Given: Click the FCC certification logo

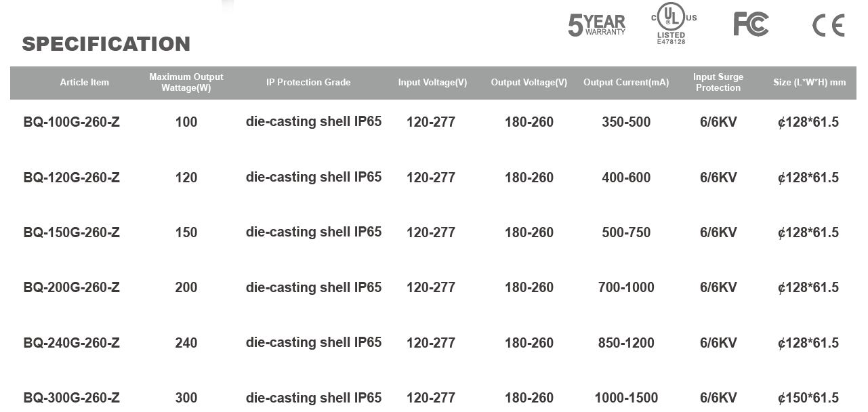Looking at the screenshot, I should point(751,24).
